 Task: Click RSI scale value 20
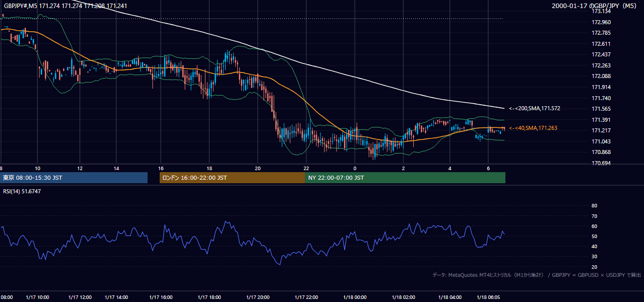(594, 267)
